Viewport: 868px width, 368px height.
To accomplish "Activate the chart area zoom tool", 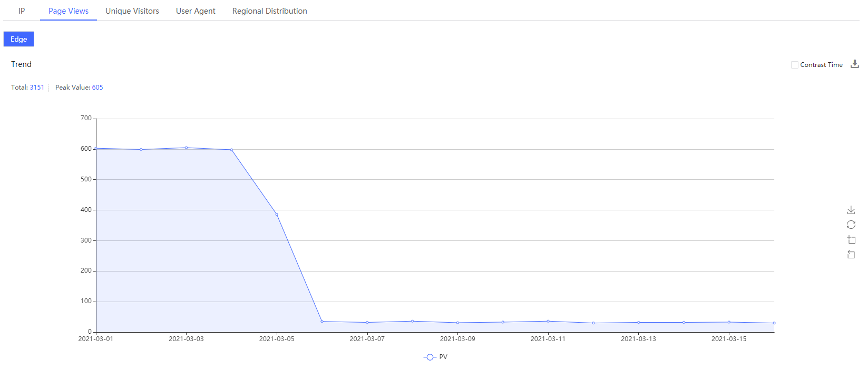I will coord(851,240).
